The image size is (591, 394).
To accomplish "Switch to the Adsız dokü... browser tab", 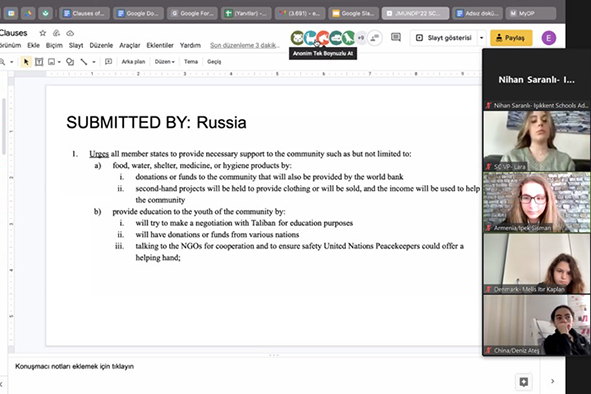I will coord(477,14).
